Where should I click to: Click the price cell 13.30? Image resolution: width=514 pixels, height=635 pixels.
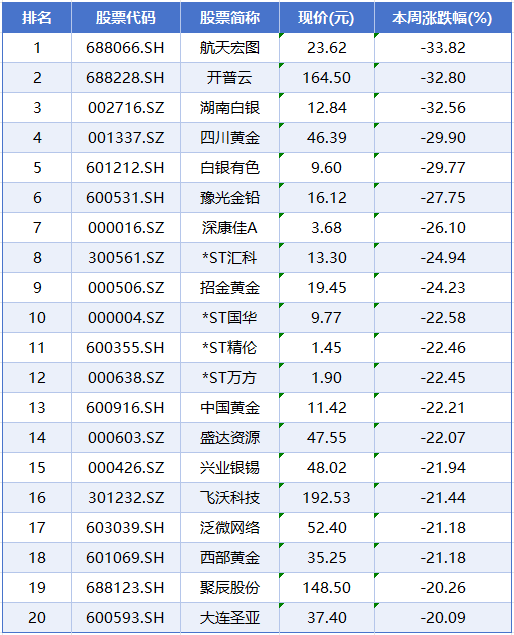click(327, 258)
